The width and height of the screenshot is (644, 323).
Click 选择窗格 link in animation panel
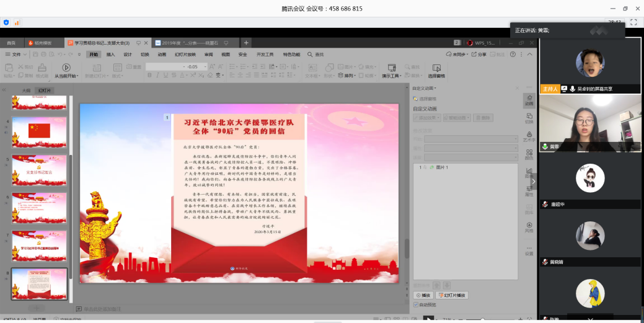click(x=425, y=99)
